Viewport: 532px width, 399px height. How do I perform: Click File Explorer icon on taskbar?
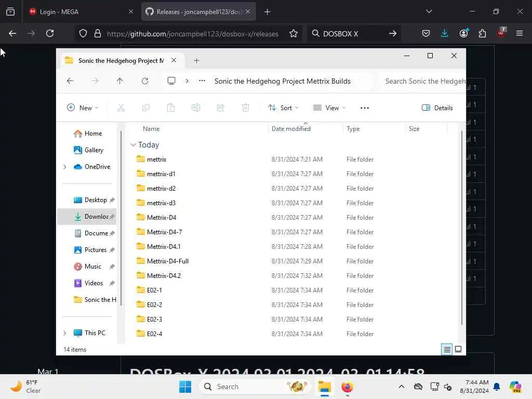click(x=324, y=387)
